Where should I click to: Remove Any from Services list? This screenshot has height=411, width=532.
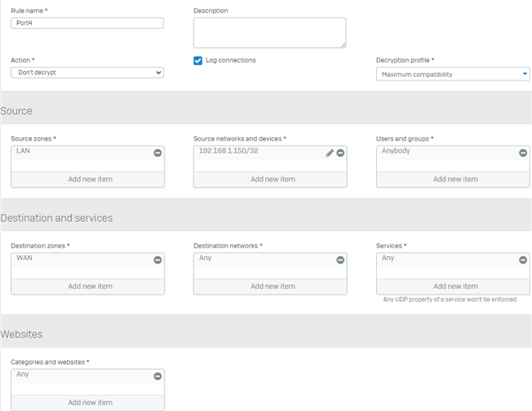[523, 259]
